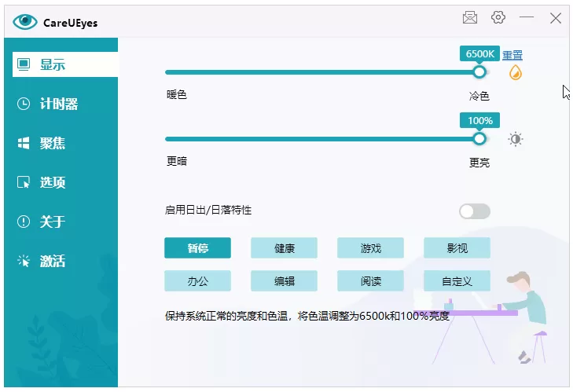Click the CareUEyes eye logo
The height and width of the screenshot is (392, 573).
[x=25, y=22]
